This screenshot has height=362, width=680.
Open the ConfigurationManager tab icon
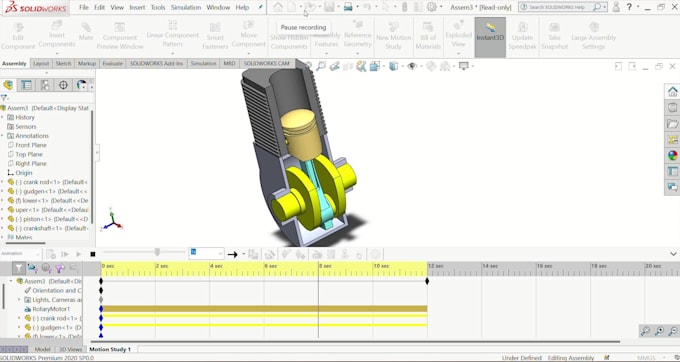(x=45, y=85)
